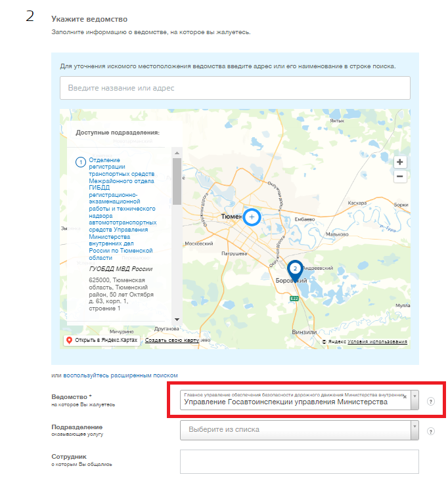Click the numbered circle 1 in departments list
This screenshot has width=448, height=485.
(81, 162)
